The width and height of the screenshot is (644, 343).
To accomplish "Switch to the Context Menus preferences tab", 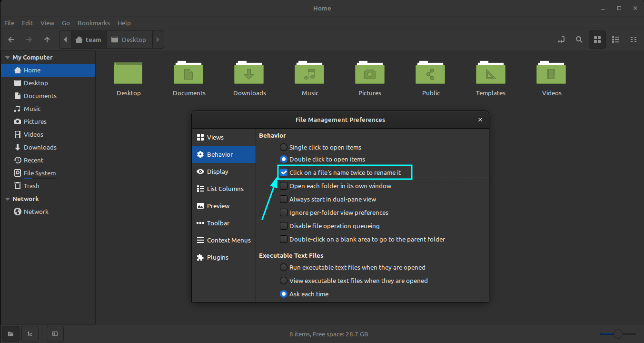I will tap(224, 240).
